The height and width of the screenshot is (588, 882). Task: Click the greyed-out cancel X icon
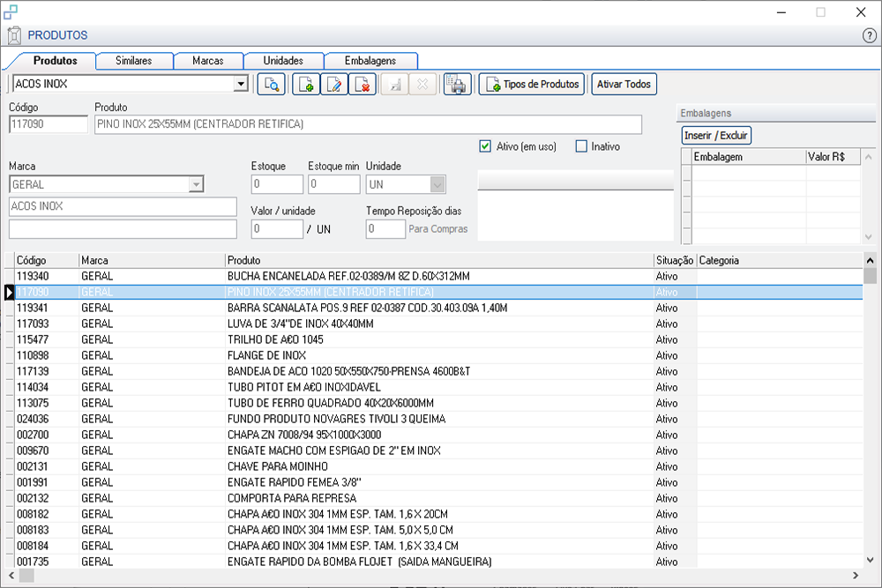click(x=422, y=85)
